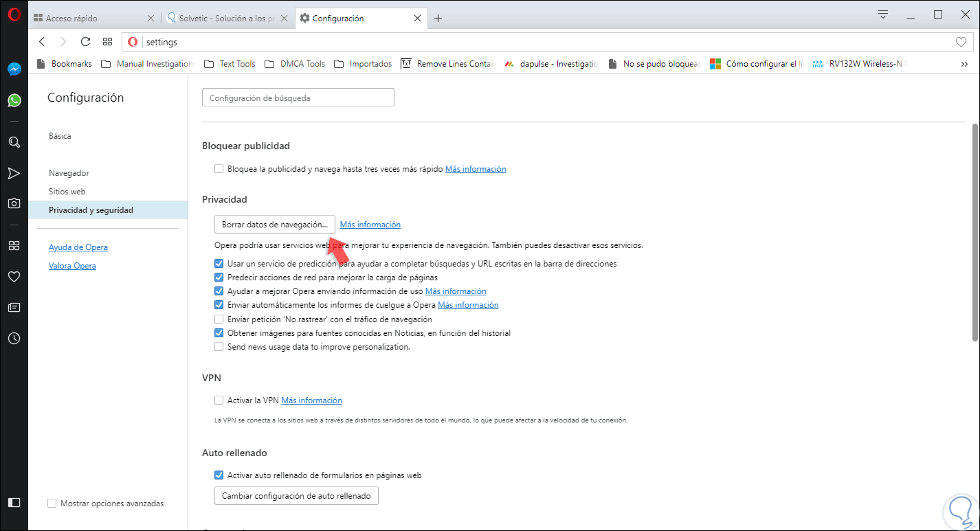Open the History clock icon
Image resolution: width=980 pixels, height=531 pixels.
pos(14,338)
